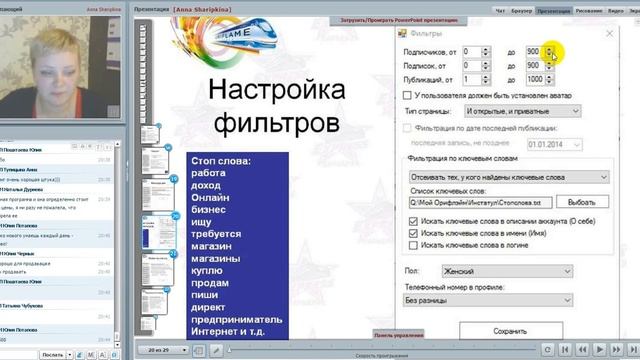
Task: Click the Сохранить button
Action: [511, 331]
